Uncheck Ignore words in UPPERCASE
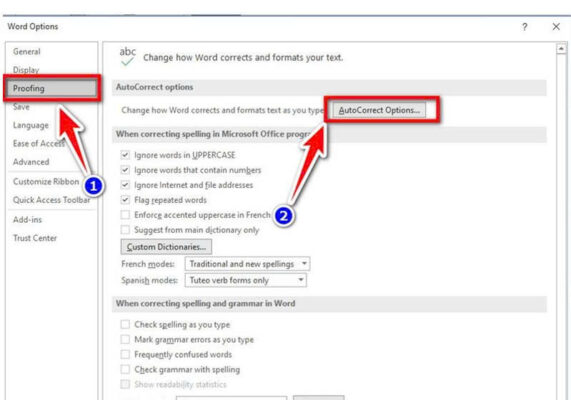This screenshot has height=400, width=571. pyautogui.click(x=125, y=155)
